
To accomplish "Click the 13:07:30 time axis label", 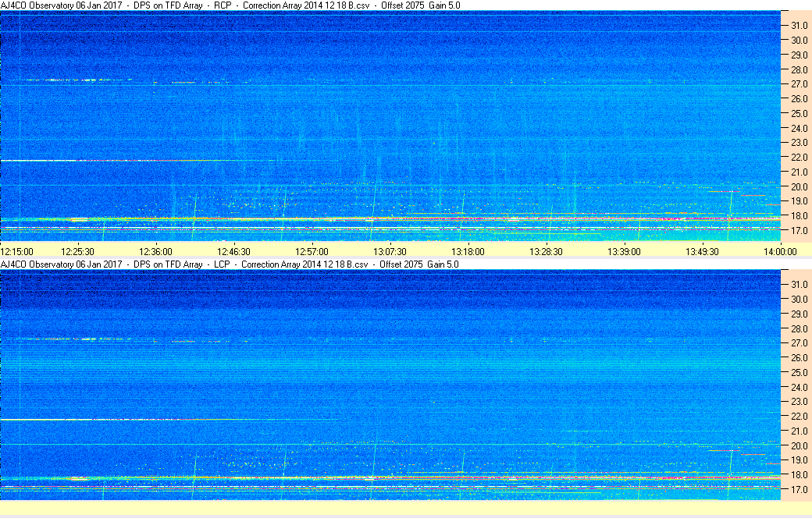I will tap(390, 251).
